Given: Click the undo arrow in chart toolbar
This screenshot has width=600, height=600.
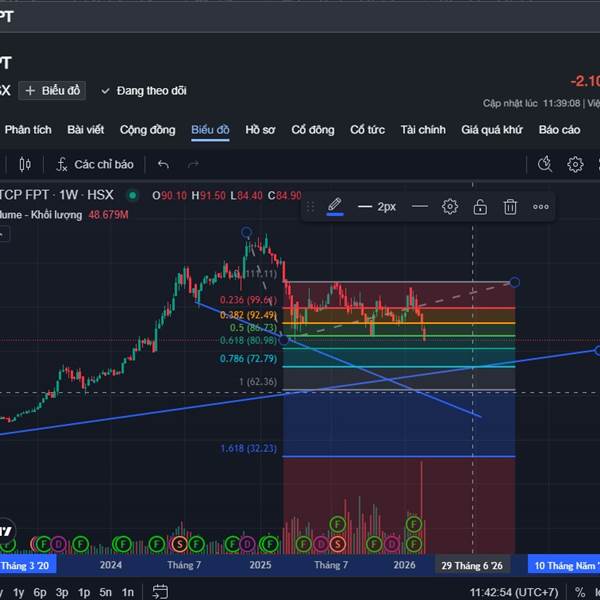Looking at the screenshot, I should [163, 165].
